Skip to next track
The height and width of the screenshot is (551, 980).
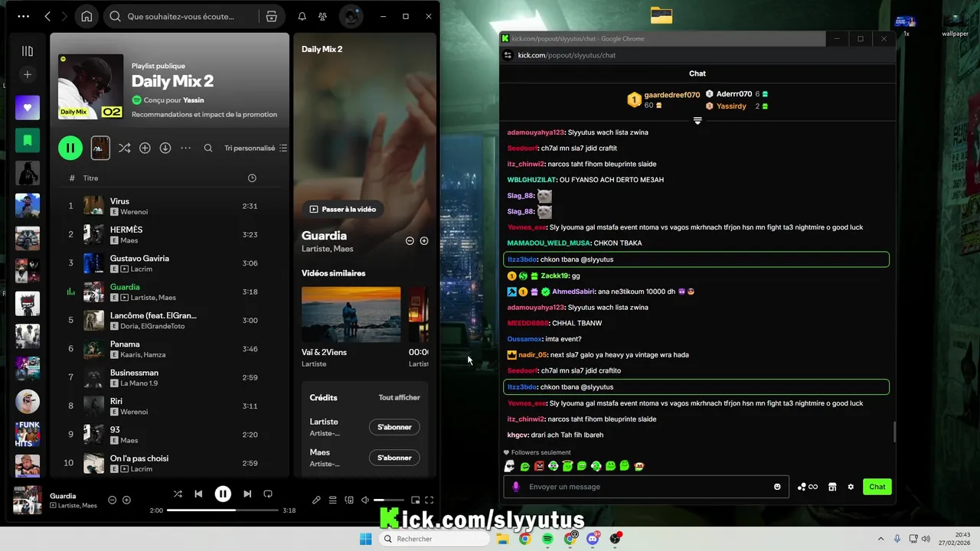247,494
